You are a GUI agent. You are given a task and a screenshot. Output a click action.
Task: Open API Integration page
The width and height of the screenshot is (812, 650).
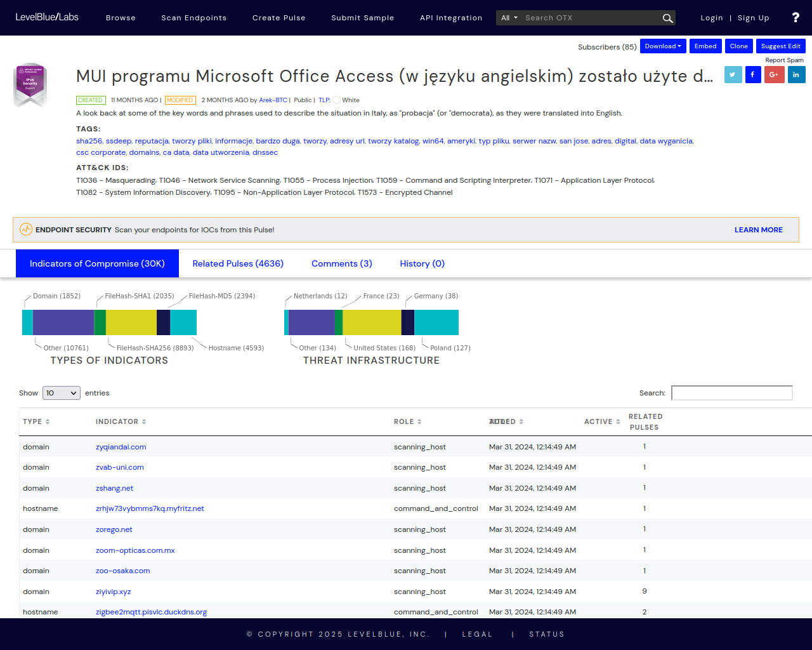451,18
